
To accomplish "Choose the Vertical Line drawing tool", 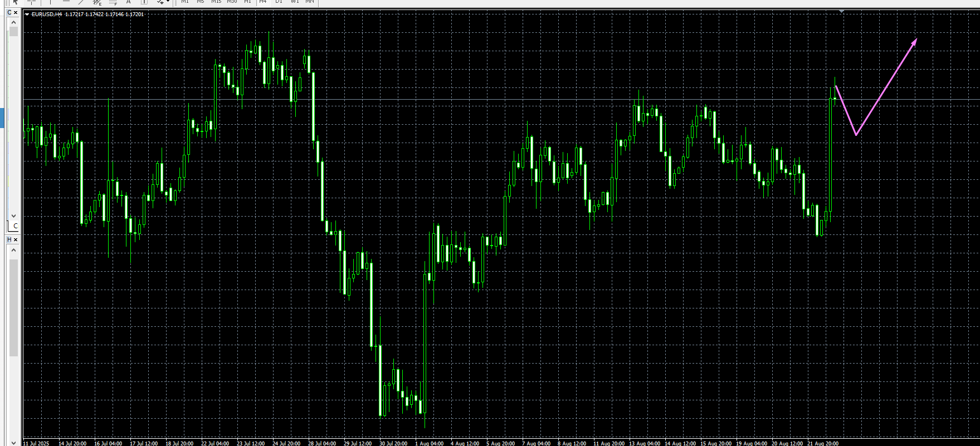I will (51, 2).
